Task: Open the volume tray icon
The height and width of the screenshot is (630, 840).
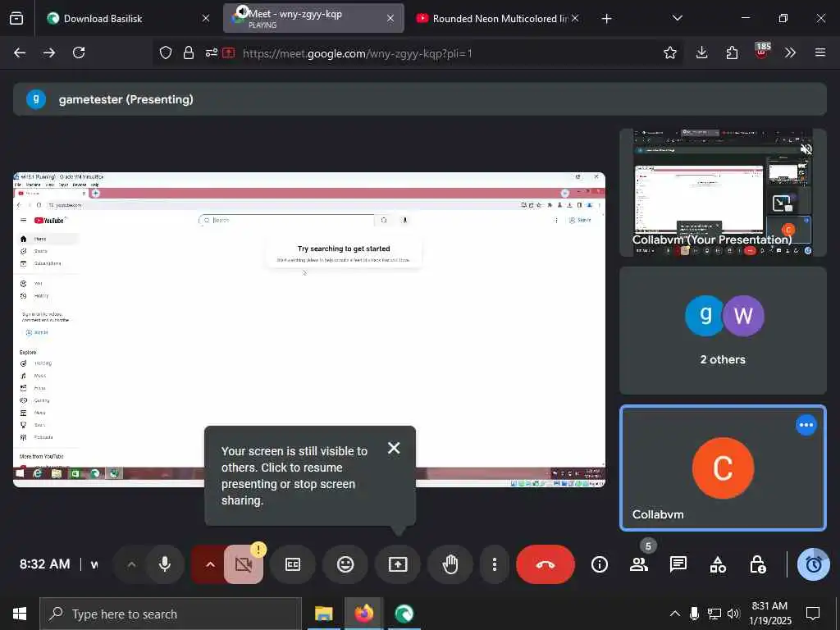Action: click(733, 614)
